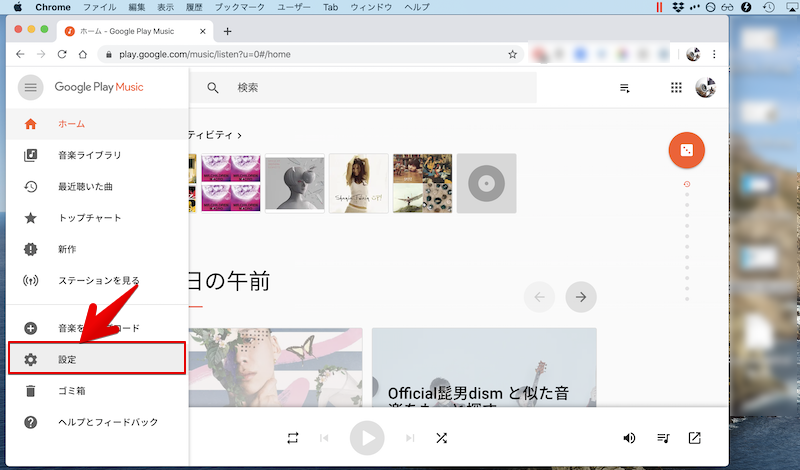Click the volume speaker icon
This screenshot has width=800, height=470.
629,438
